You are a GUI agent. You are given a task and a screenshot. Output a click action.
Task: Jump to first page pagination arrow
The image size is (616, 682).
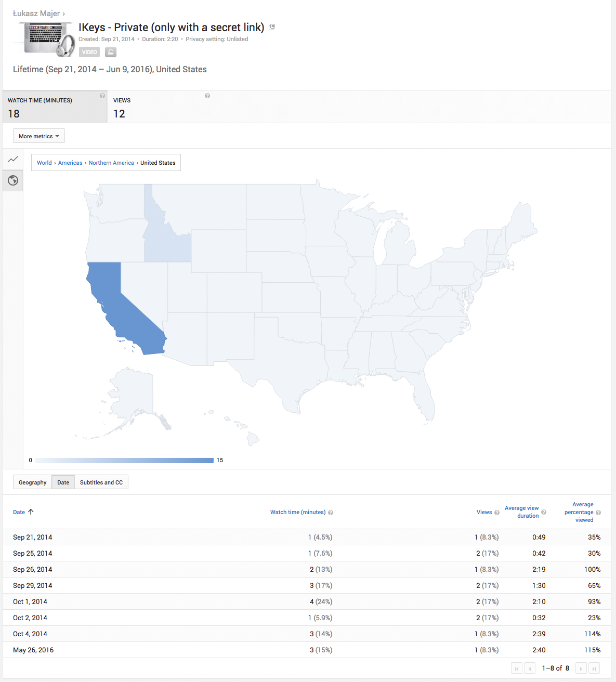coord(517,668)
